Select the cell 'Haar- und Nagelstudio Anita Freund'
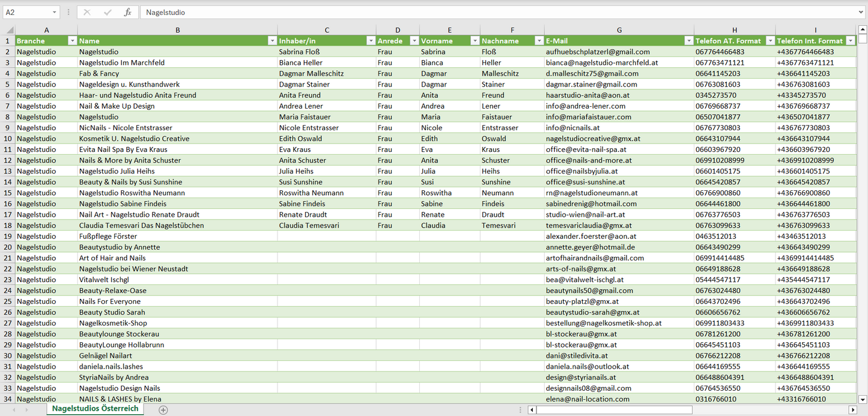The width and height of the screenshot is (868, 416). (177, 95)
